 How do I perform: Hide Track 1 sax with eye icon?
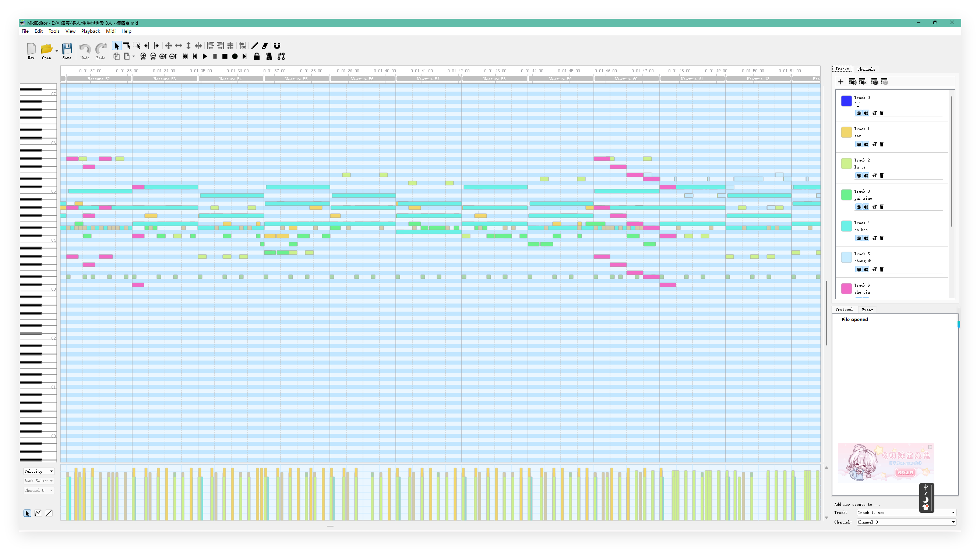859,145
